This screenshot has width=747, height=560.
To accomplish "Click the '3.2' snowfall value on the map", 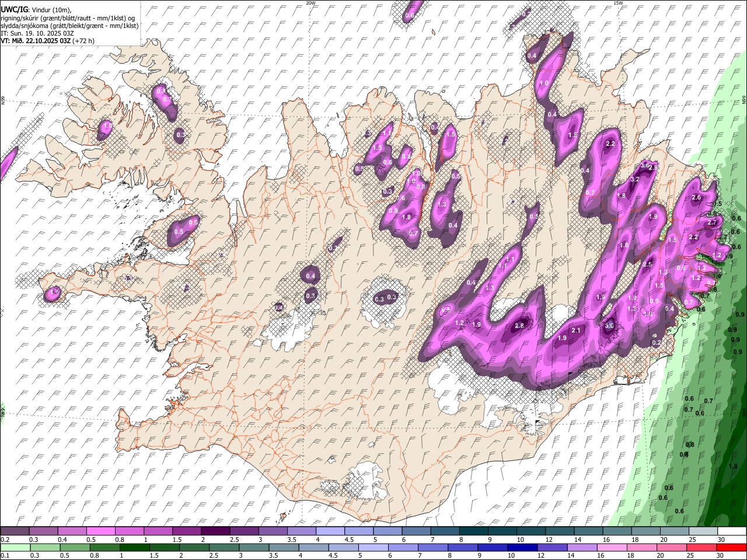I will pyautogui.click(x=636, y=179).
